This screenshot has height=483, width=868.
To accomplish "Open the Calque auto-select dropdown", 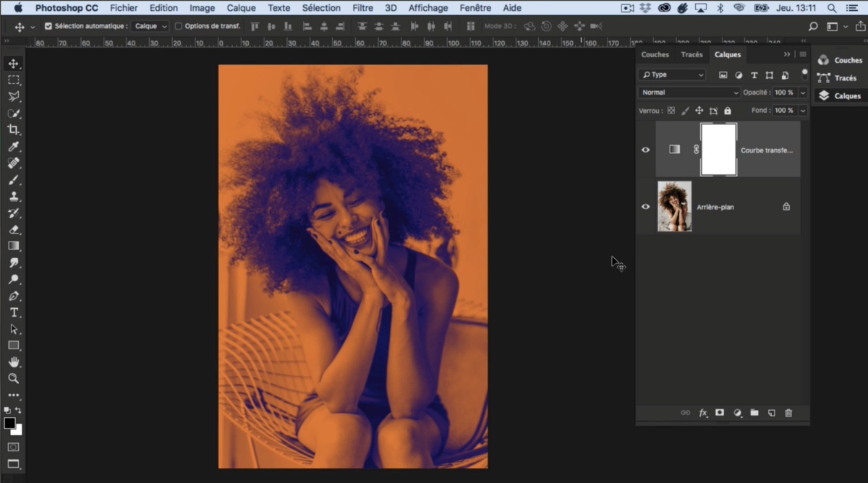I will (150, 26).
